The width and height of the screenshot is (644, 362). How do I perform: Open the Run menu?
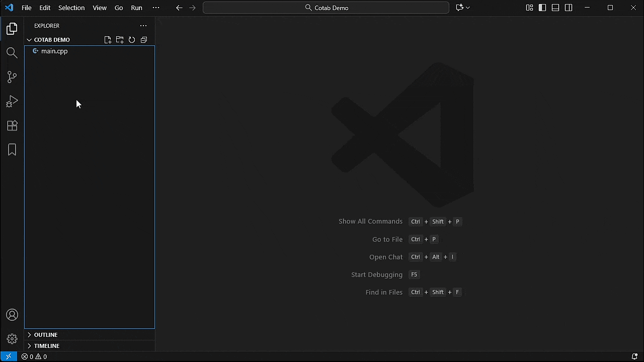(136, 8)
